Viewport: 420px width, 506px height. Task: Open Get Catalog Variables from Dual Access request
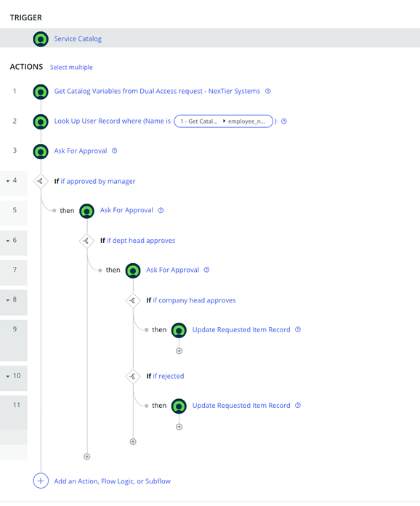click(157, 92)
